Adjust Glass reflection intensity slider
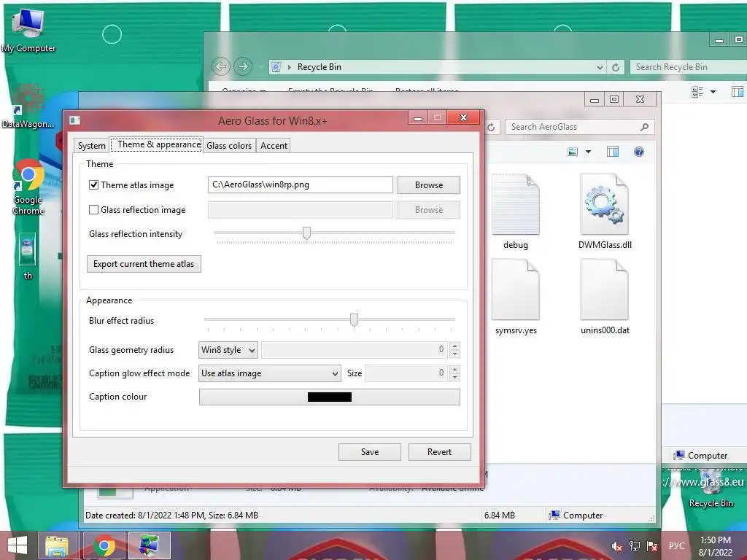This screenshot has width=747, height=560. pyautogui.click(x=307, y=233)
